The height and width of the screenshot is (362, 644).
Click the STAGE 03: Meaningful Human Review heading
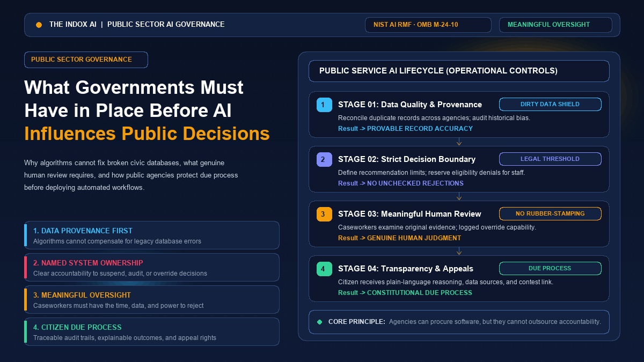coord(409,214)
